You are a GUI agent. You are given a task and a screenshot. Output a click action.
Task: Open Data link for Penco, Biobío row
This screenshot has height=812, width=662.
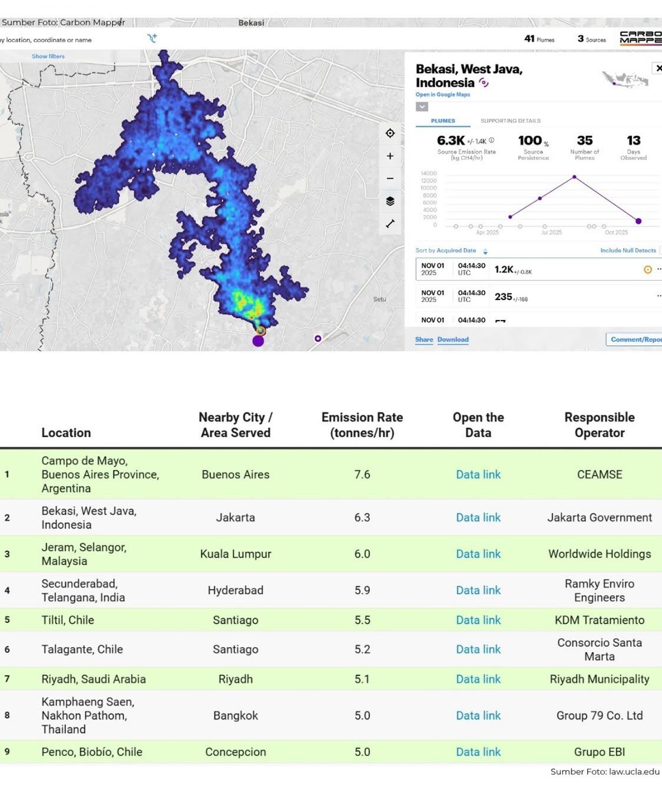(x=478, y=752)
